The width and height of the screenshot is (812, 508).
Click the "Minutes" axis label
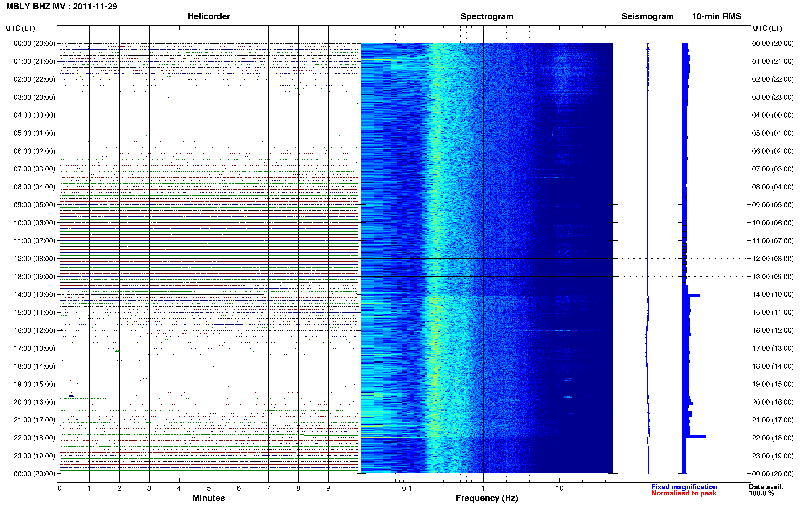coord(208,498)
